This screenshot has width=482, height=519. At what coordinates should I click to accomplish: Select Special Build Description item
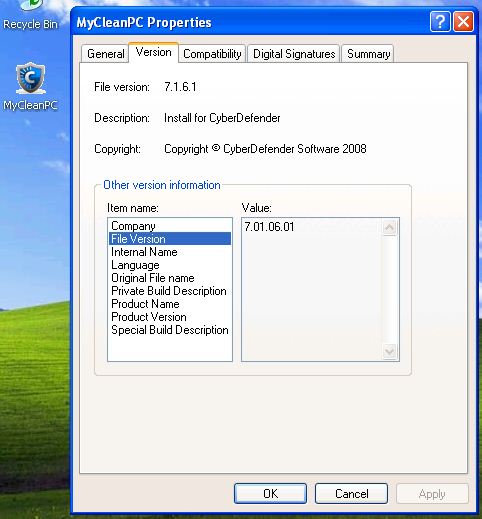[x=169, y=330]
